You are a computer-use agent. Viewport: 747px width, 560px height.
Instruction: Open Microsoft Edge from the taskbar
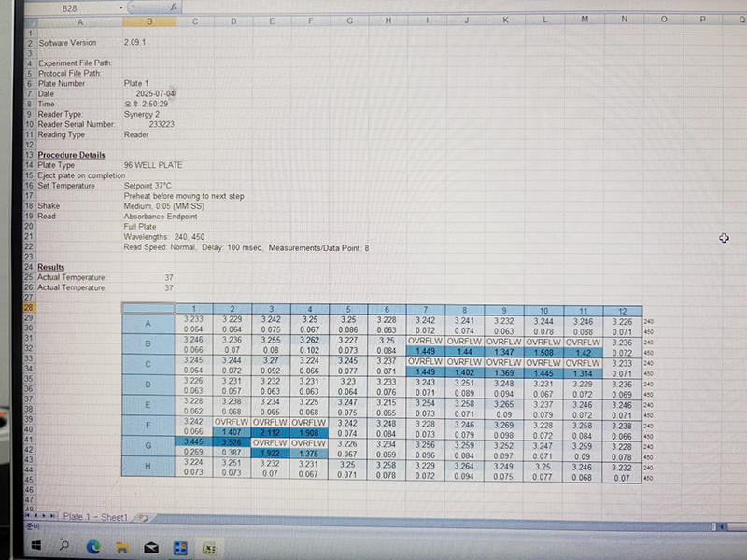tap(93, 546)
